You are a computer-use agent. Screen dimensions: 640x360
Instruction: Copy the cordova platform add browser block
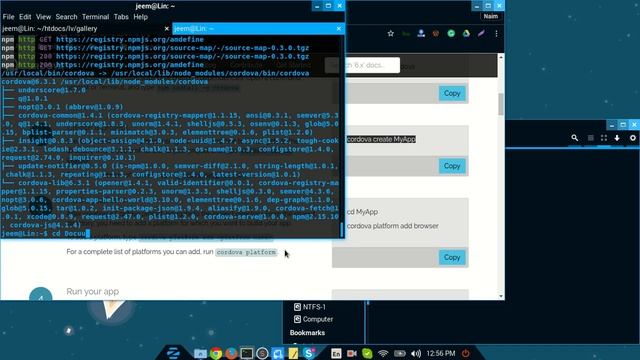pyautogui.click(x=452, y=258)
